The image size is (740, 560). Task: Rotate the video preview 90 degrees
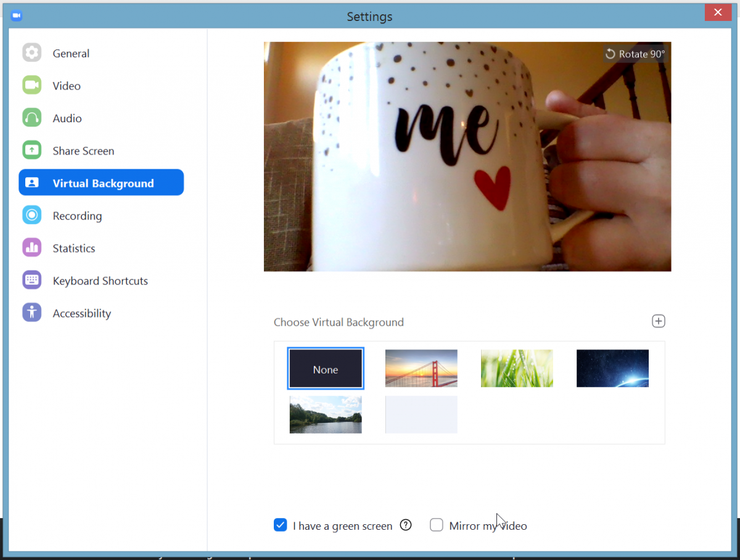coord(635,54)
